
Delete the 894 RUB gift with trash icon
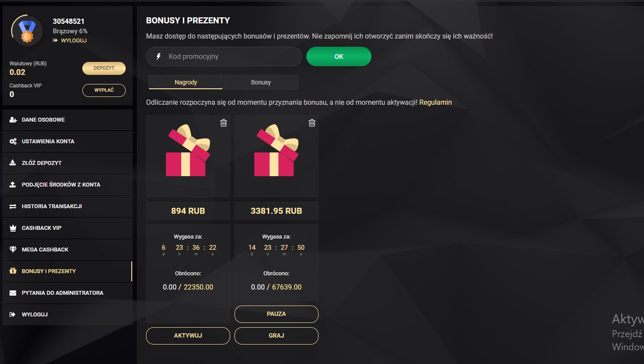pyautogui.click(x=224, y=123)
